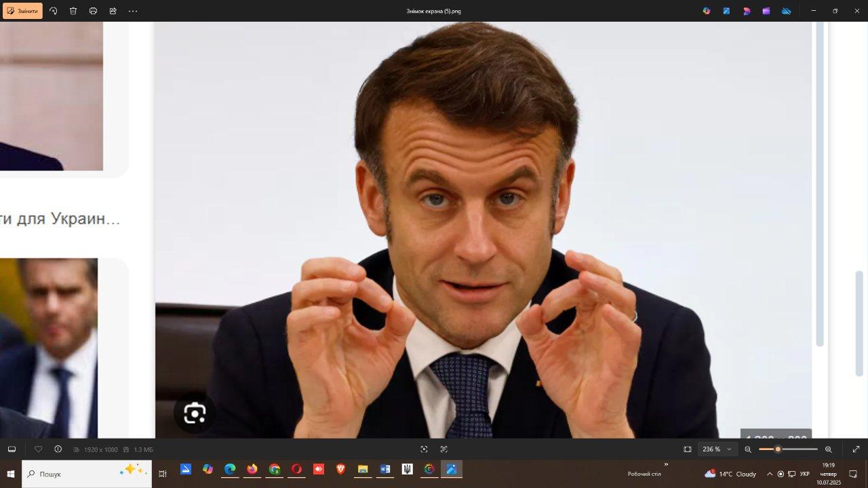Click the fit to window icon
Image resolution: width=868 pixels, height=488 pixels.
pos(688,449)
